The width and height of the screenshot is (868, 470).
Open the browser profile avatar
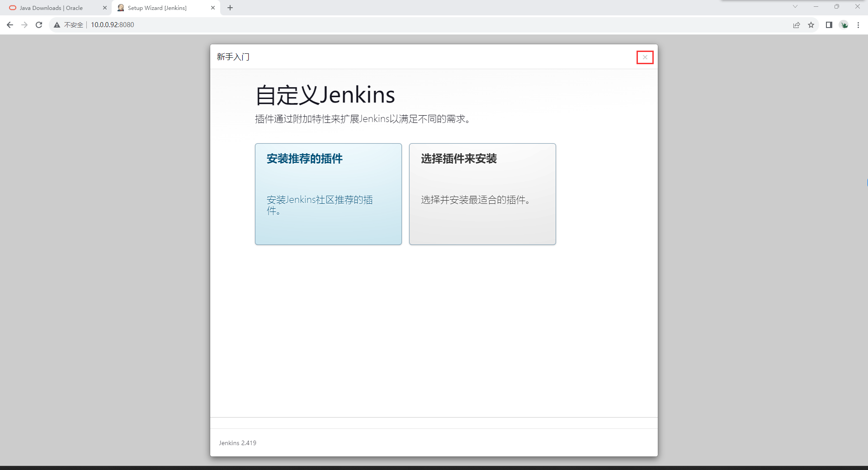844,25
